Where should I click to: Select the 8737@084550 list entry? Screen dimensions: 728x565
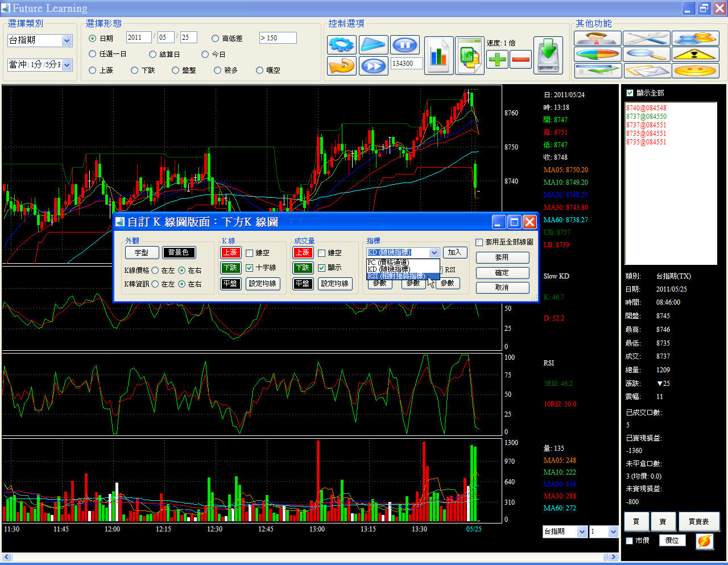point(646,117)
